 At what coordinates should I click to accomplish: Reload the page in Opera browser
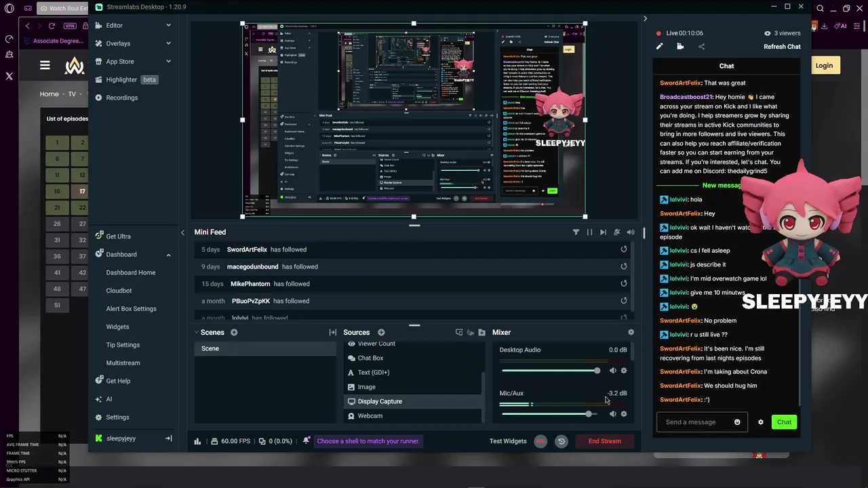coord(52,26)
